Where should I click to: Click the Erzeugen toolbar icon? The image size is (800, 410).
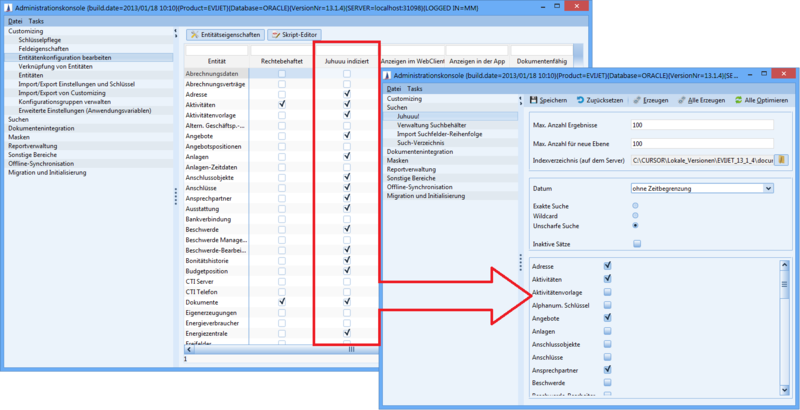click(638, 100)
